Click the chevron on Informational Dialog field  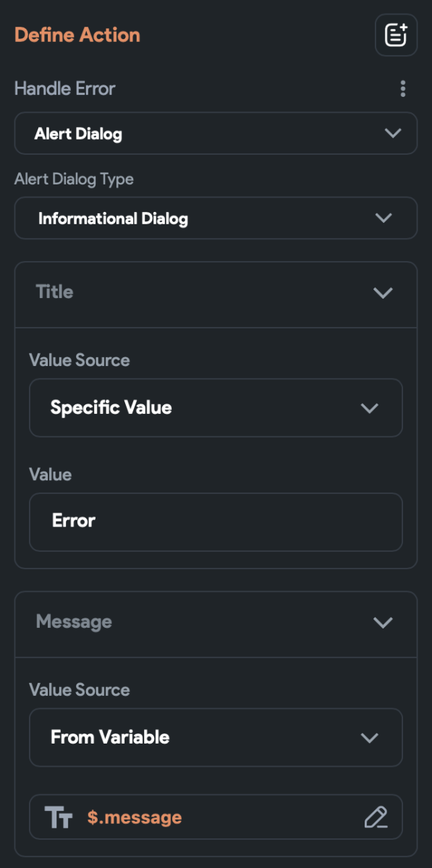(384, 218)
